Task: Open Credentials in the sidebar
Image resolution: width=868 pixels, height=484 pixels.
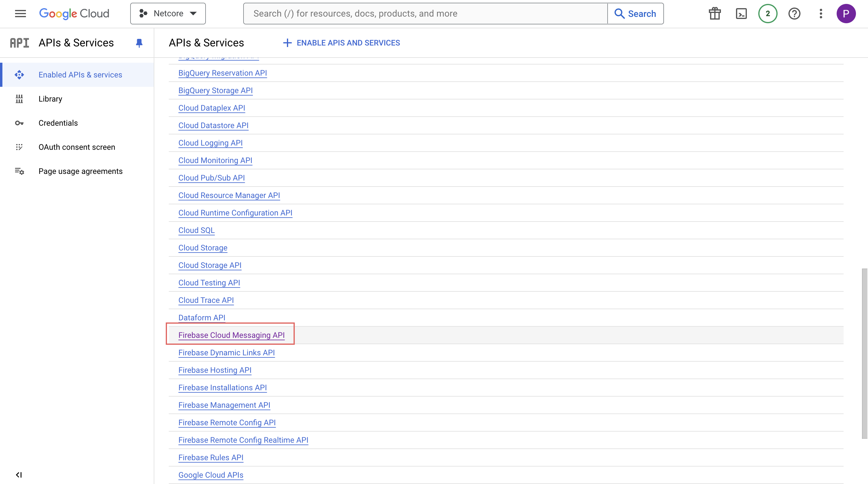Action: point(77,123)
